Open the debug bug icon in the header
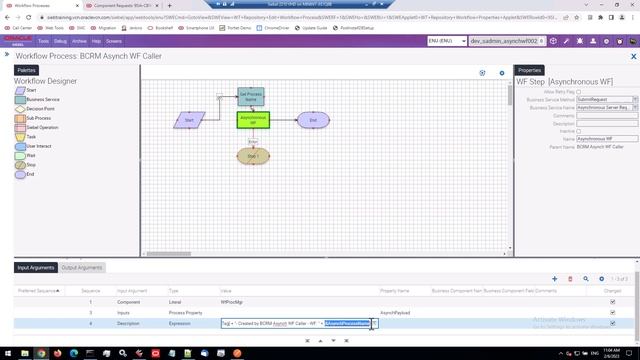The height and width of the screenshot is (360, 640). pos(580,41)
